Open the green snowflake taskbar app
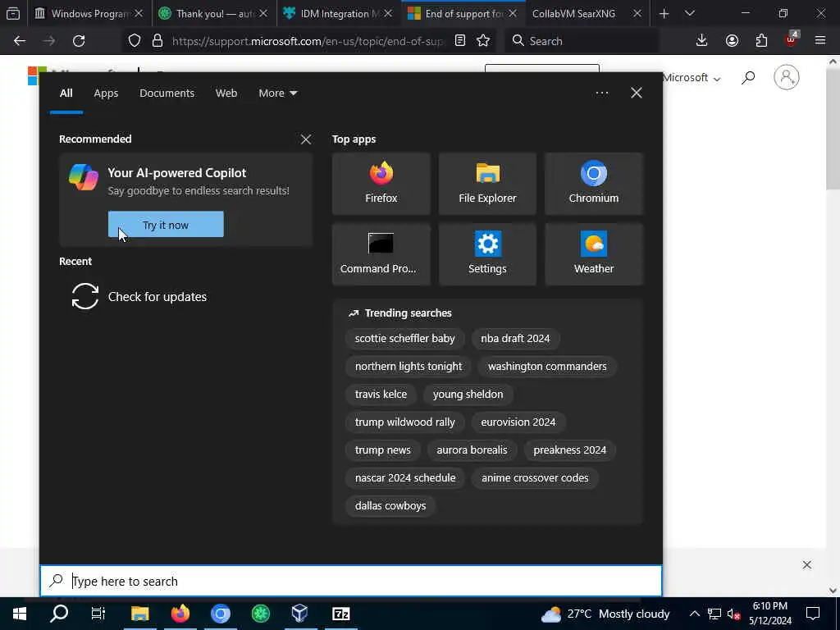This screenshot has height=630, width=840. [x=261, y=614]
